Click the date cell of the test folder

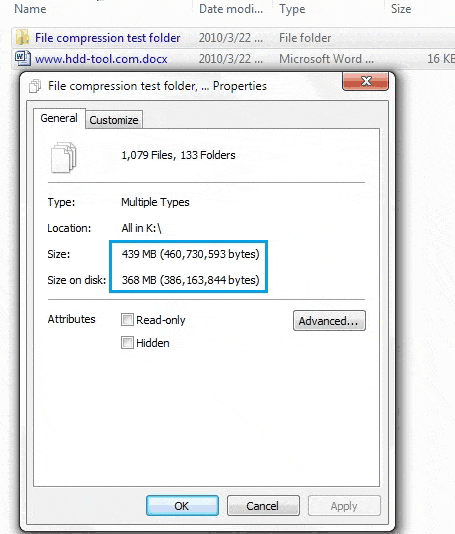coord(231,38)
